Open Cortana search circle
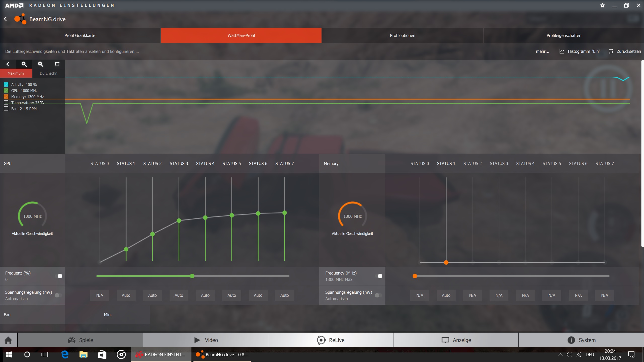The width and height of the screenshot is (644, 362). (27, 354)
